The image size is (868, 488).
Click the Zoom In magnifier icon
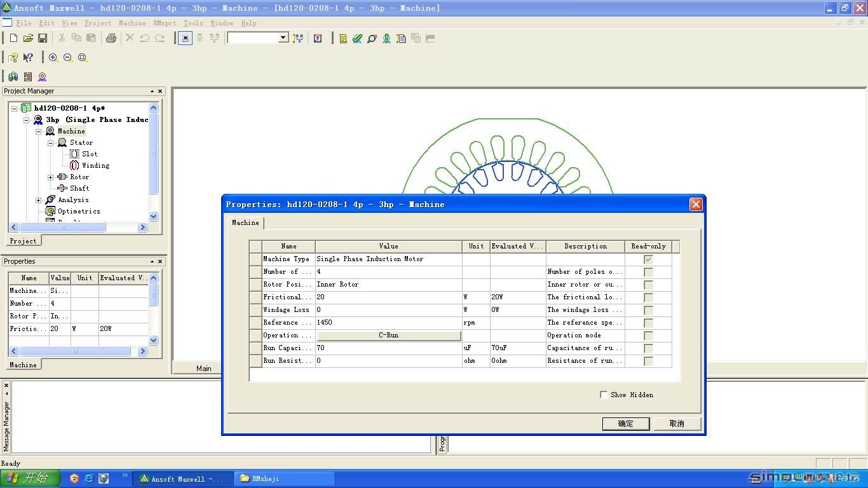[x=53, y=58]
